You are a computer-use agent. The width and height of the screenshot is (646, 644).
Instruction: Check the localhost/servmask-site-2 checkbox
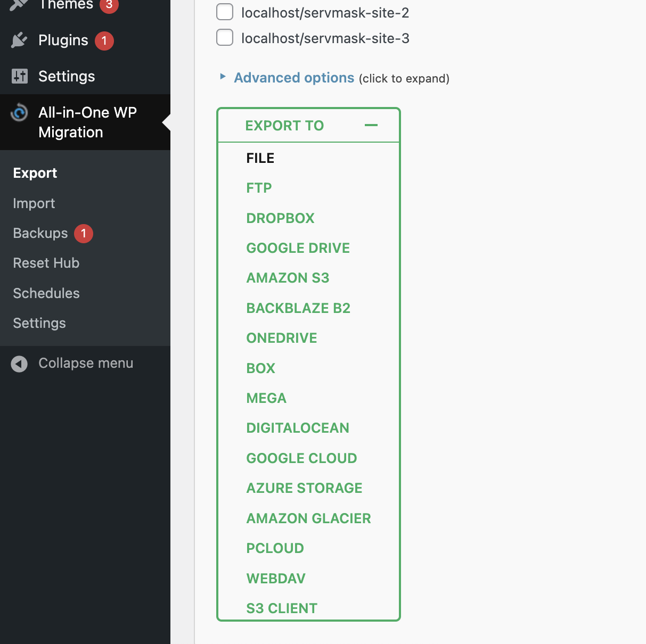225,12
